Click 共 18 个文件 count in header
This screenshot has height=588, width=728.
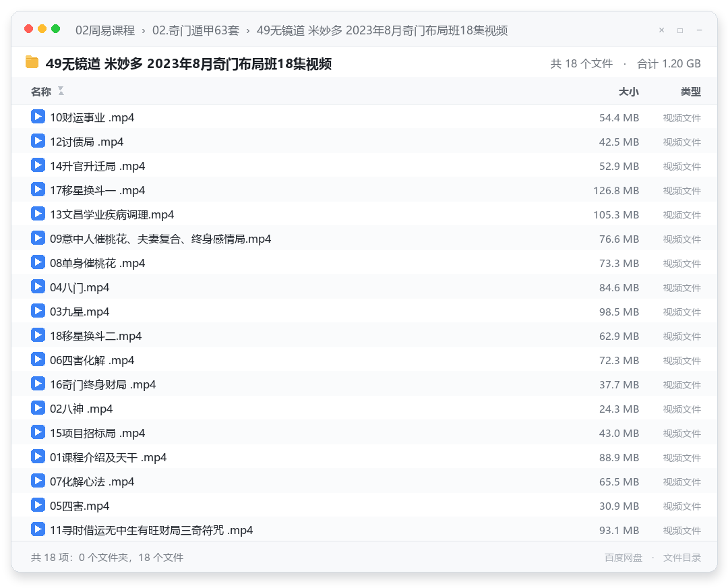581,63
